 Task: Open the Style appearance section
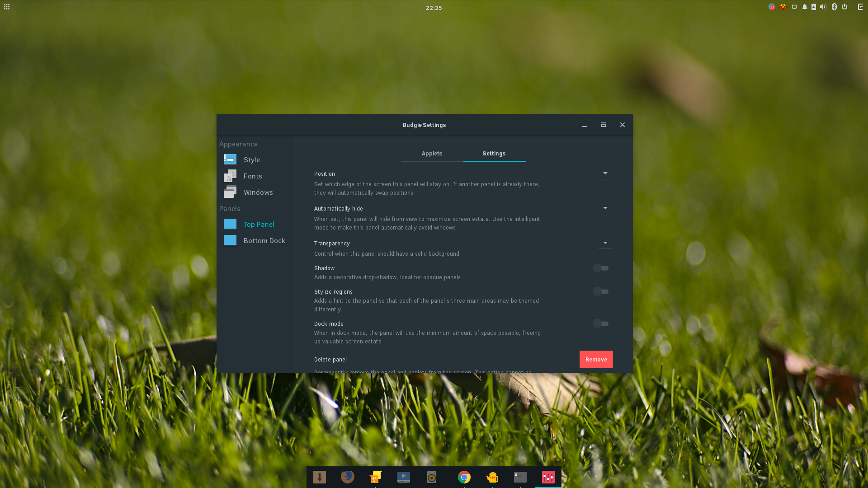255,160
